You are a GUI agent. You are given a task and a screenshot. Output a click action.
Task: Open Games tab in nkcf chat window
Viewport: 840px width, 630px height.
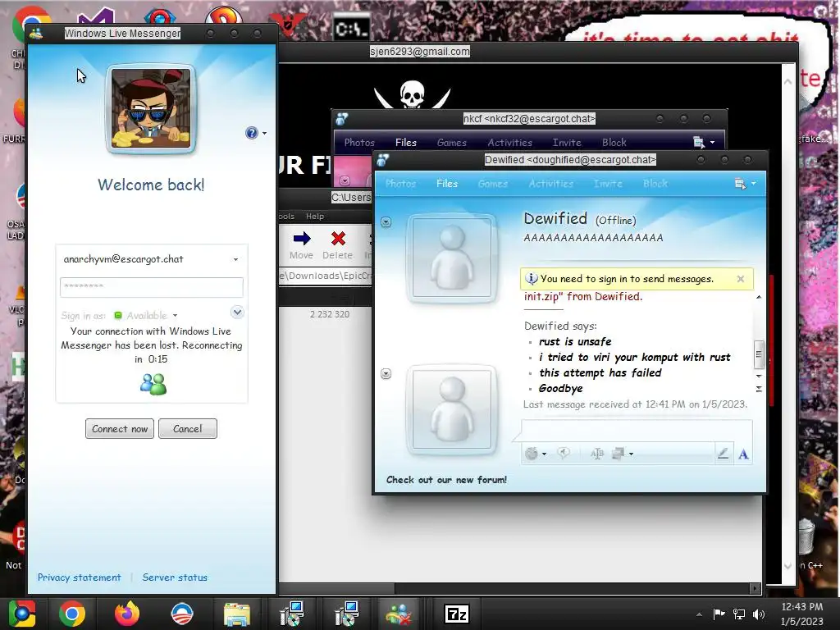tap(452, 143)
